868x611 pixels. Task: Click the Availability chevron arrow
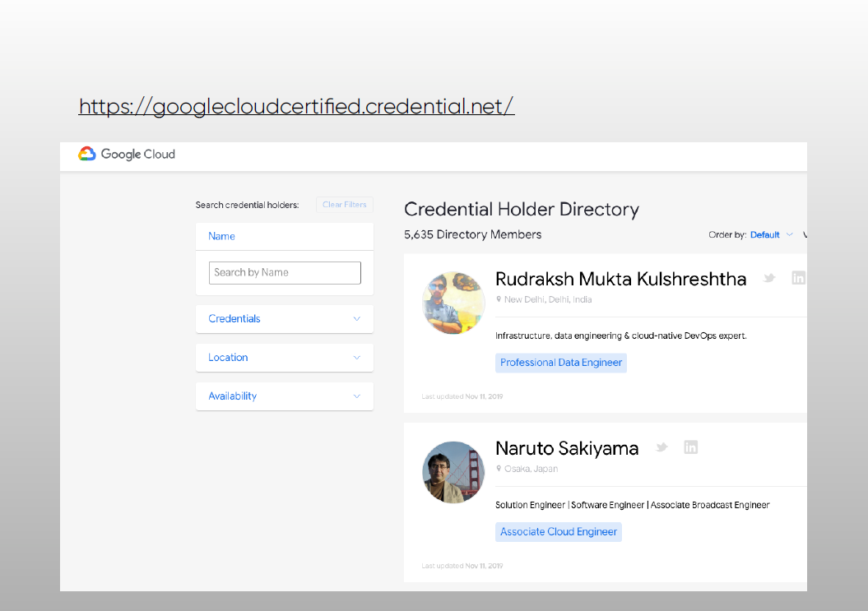point(356,396)
